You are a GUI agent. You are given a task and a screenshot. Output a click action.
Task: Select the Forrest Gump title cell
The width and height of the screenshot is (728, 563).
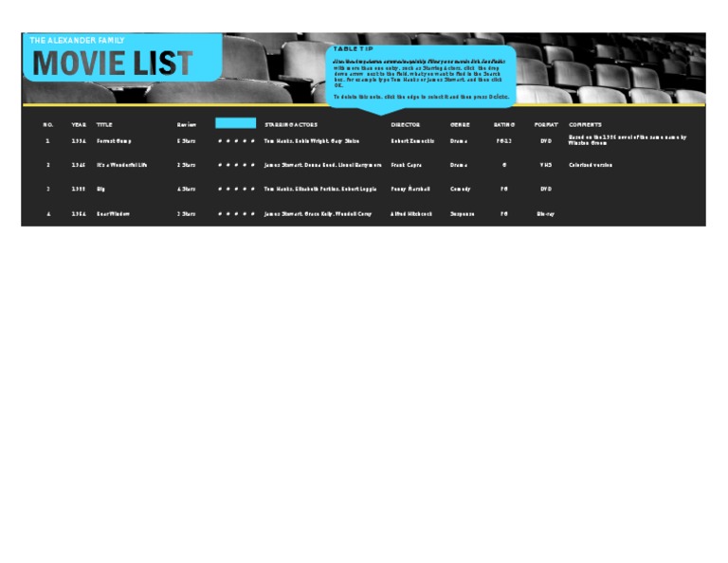click(114, 141)
